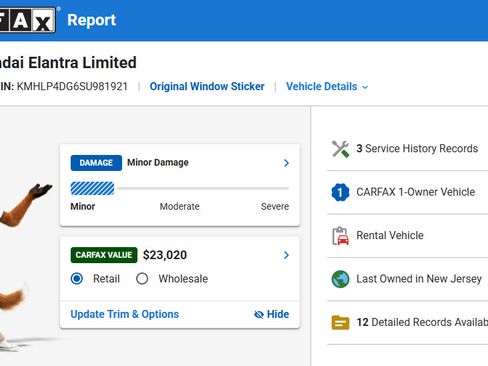
Task: Open Last Owned in New Jersey row
Action: click(x=408, y=279)
